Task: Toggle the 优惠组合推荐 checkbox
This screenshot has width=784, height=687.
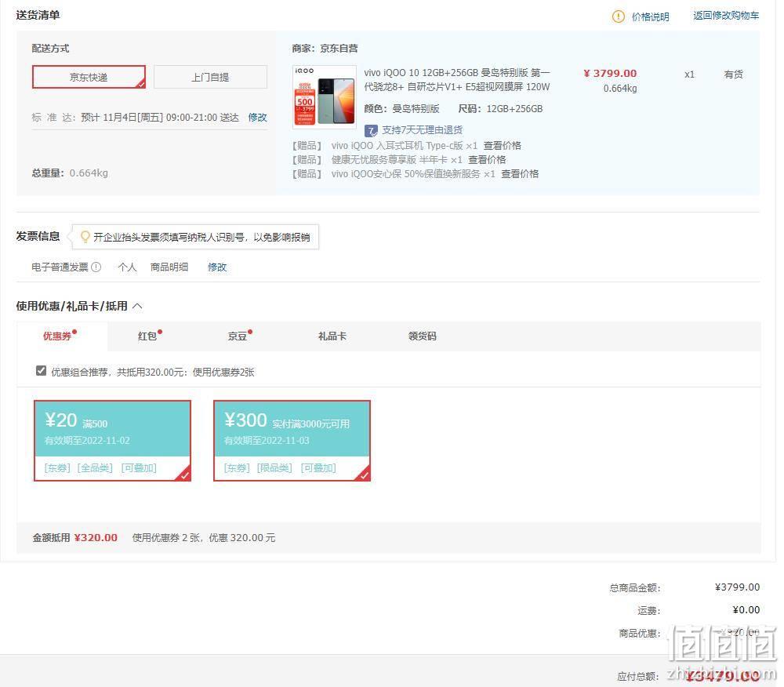Action: click(x=41, y=370)
